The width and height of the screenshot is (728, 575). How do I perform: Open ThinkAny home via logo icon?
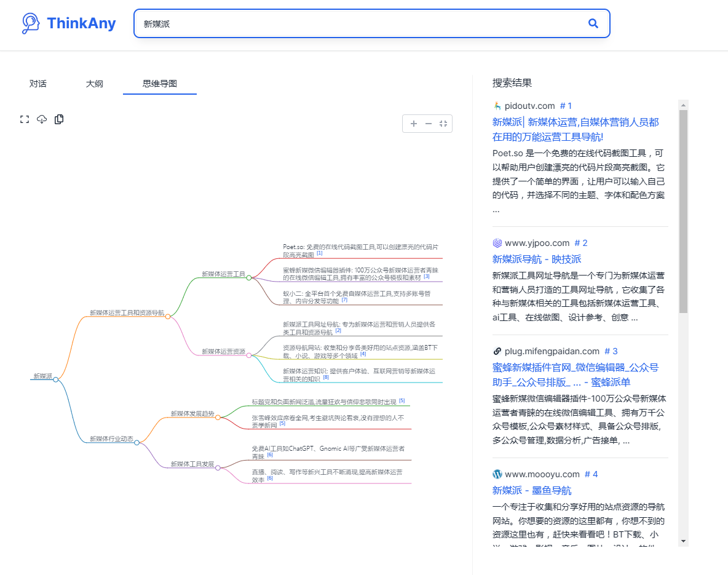(31, 22)
